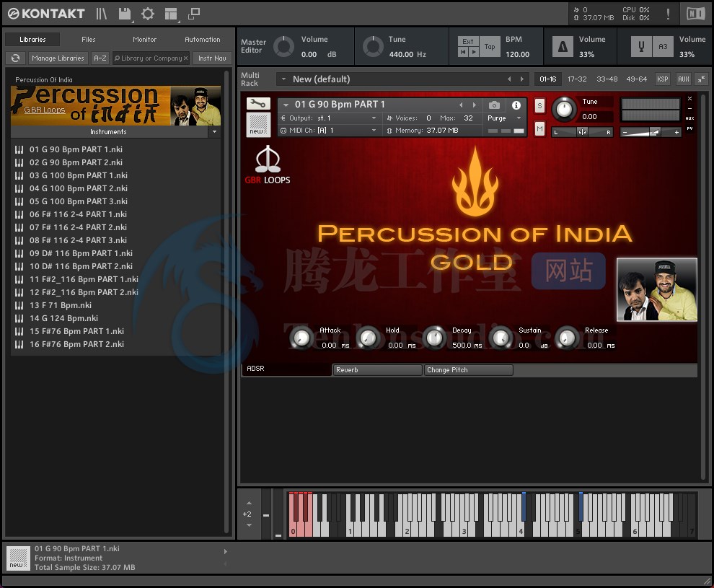Toggle the KSP multi script editor
The height and width of the screenshot is (588, 714).
click(663, 79)
